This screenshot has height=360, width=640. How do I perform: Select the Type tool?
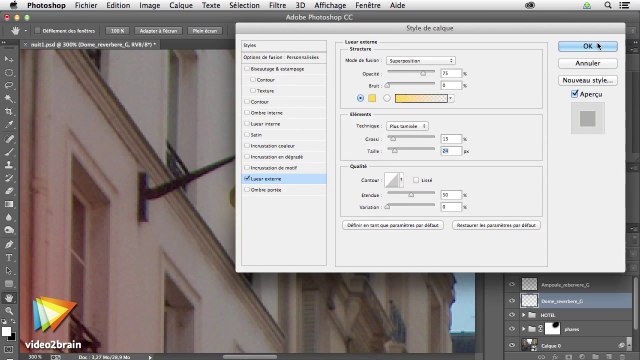click(x=9, y=258)
